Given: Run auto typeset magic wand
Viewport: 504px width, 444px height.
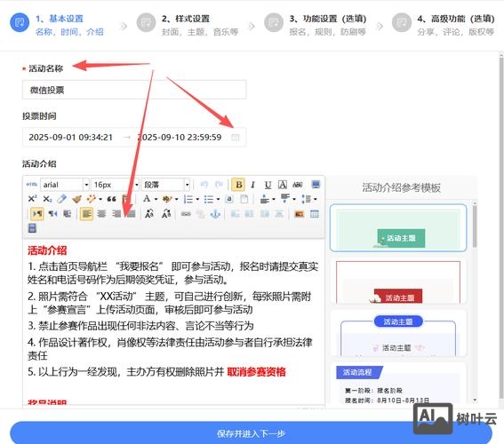Looking at the screenshot, I should (92, 199).
